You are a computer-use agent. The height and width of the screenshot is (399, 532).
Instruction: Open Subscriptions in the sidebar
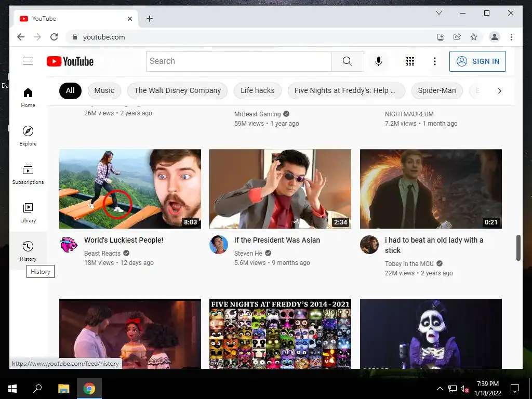tap(28, 175)
